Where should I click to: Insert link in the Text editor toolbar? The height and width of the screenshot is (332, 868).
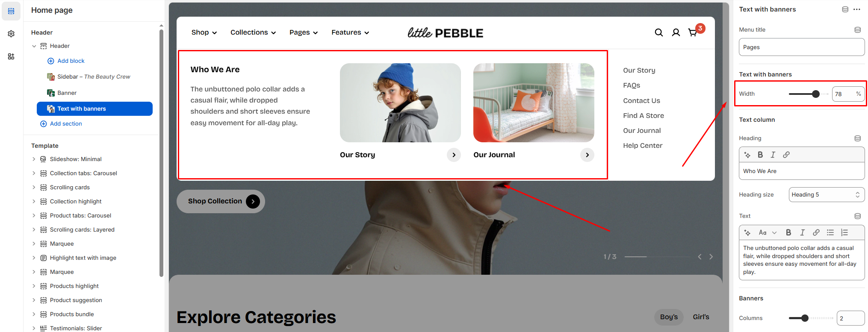coord(816,232)
